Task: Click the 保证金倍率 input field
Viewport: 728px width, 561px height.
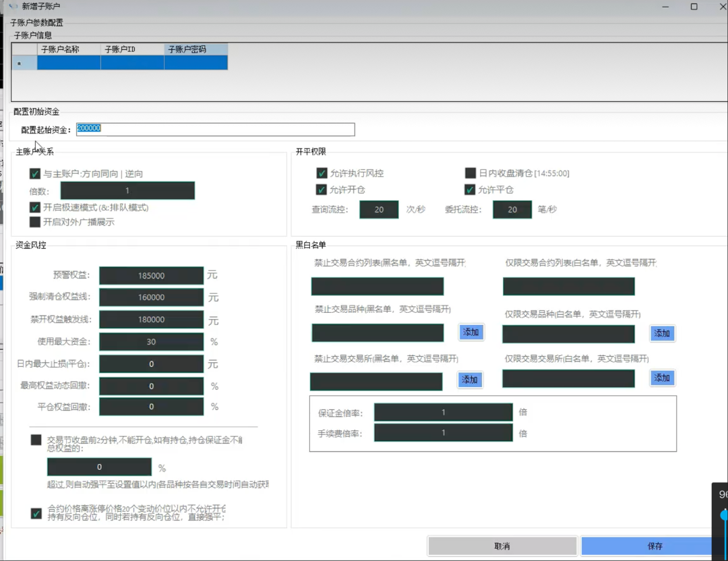Action: click(x=443, y=412)
